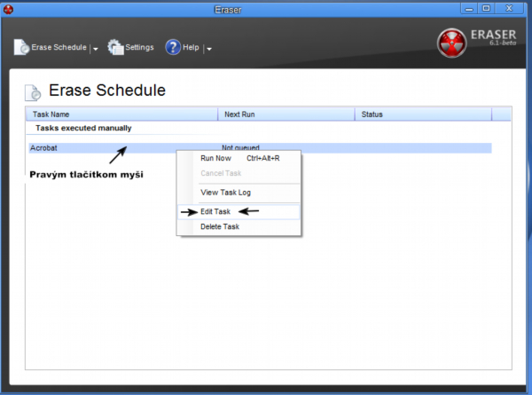Click the Erase Schedule toolbar icon

tap(22, 48)
